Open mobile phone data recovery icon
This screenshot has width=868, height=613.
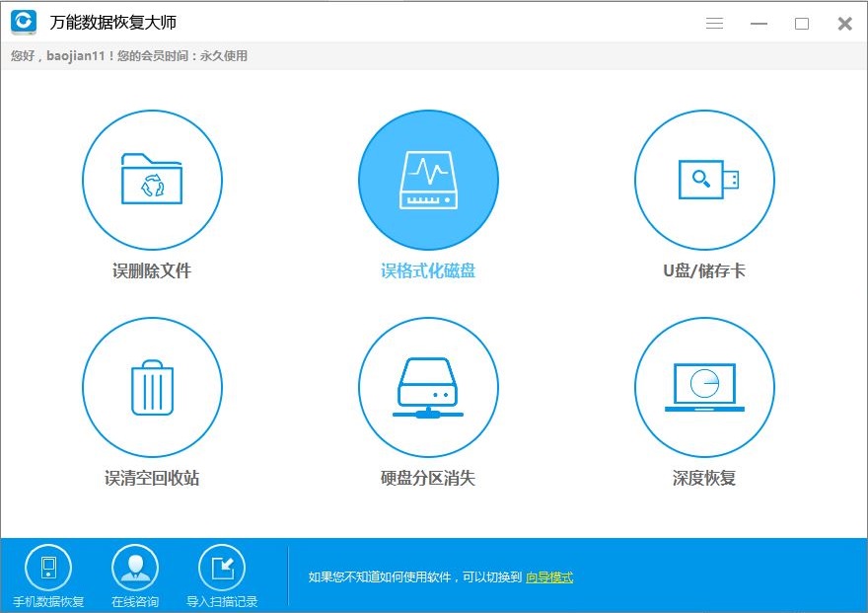[x=48, y=568]
